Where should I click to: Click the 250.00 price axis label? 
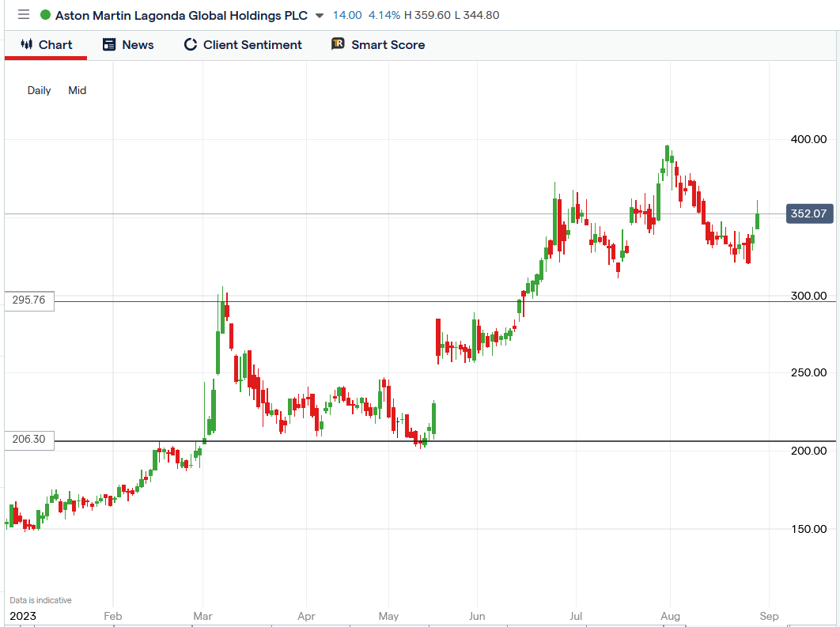[x=808, y=372]
